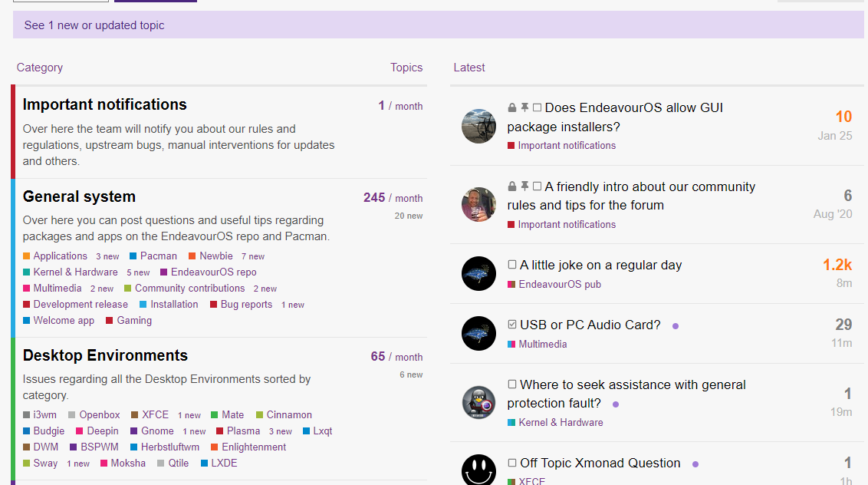Toggle checkbox on friendly intro topic
The width and height of the screenshot is (868, 485).
tap(537, 186)
